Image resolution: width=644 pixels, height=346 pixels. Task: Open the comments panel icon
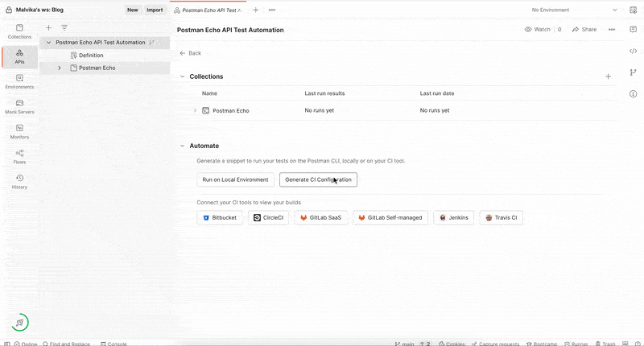[x=633, y=29]
